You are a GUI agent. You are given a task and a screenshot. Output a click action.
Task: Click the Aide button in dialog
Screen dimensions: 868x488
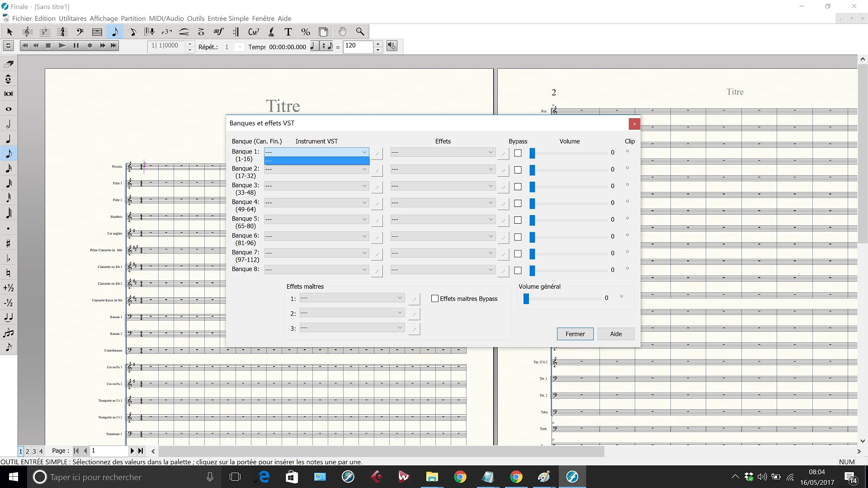coord(616,334)
